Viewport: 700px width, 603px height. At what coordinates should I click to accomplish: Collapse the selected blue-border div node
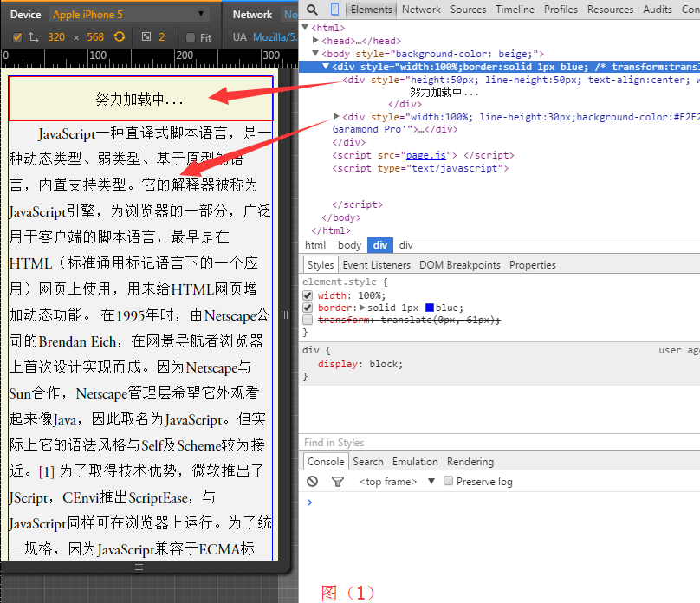click(x=326, y=67)
